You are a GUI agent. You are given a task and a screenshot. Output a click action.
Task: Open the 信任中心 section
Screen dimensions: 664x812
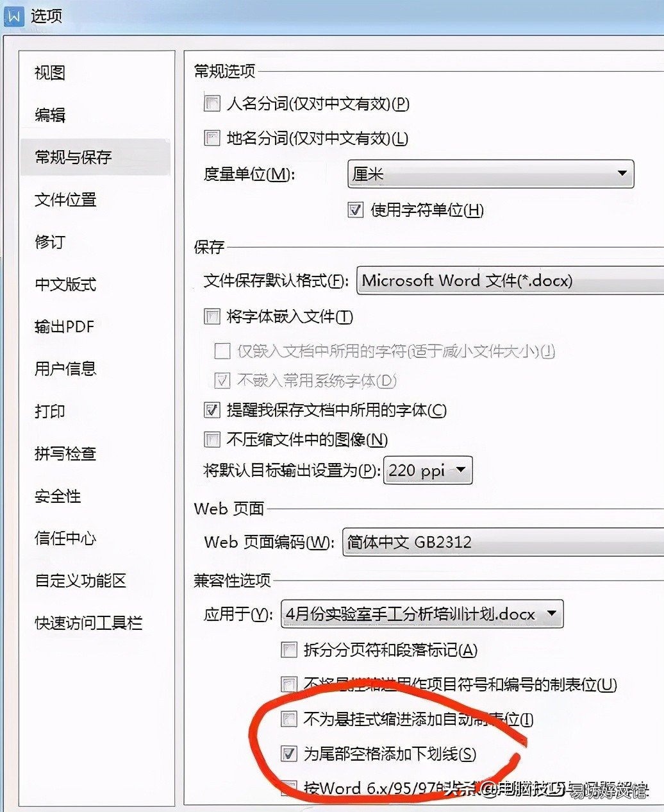pyautogui.click(x=65, y=538)
